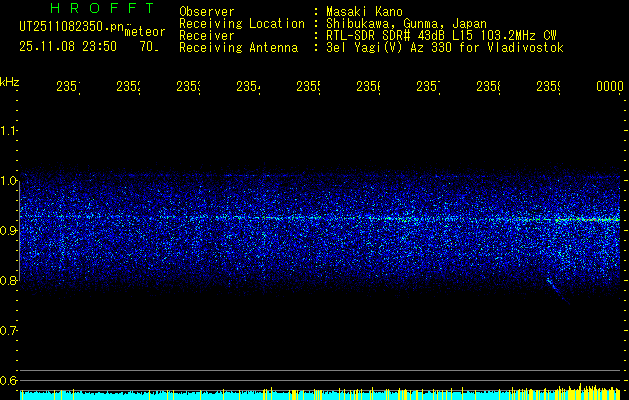
Task: Click the cyan signal level bar at bottom
Action: tap(320, 395)
